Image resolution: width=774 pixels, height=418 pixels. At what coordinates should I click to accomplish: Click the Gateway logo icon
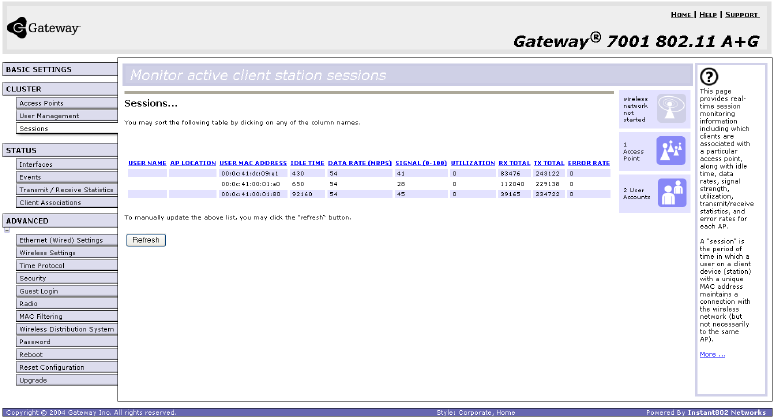coord(16,28)
